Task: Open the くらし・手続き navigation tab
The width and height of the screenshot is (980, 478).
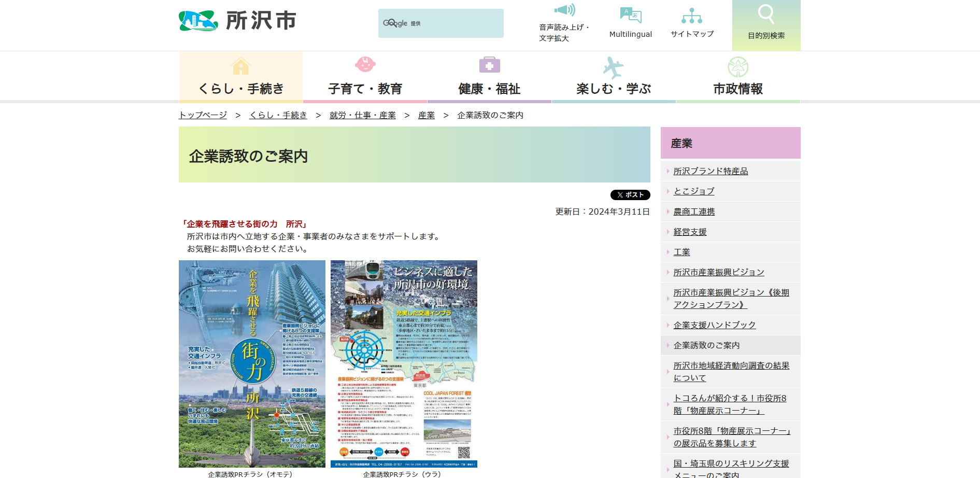Action: [241, 77]
